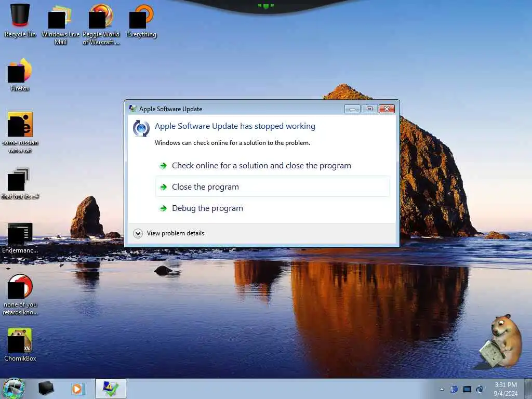Select the 'none of you' desktop icon
The width and height of the screenshot is (532, 399).
click(x=20, y=295)
